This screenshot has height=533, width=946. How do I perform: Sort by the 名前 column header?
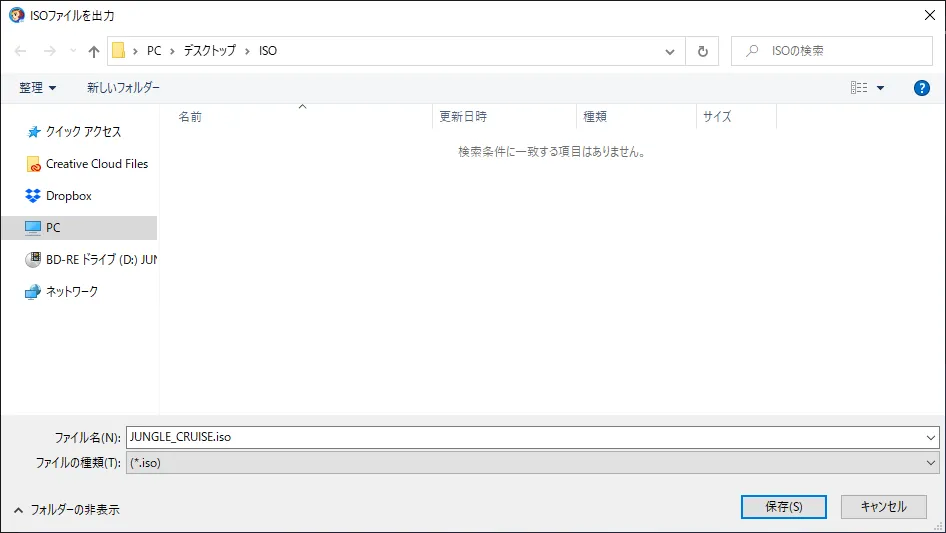[296, 116]
